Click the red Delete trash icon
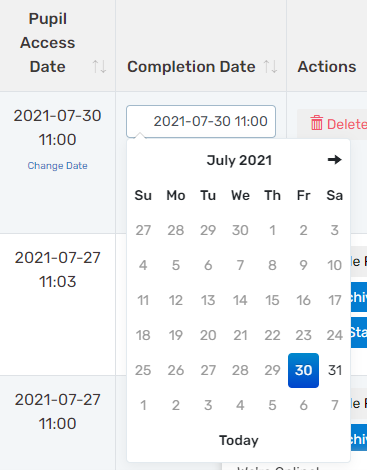 coord(317,123)
